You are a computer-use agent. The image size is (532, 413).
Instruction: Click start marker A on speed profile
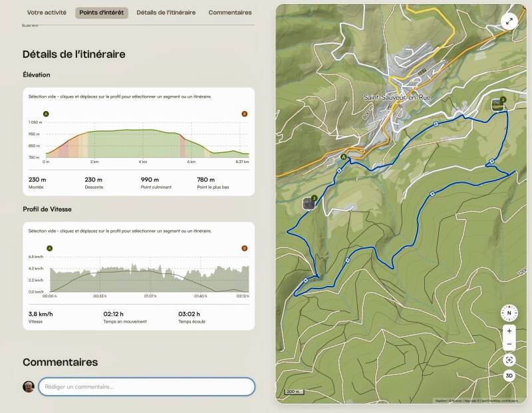pos(49,248)
